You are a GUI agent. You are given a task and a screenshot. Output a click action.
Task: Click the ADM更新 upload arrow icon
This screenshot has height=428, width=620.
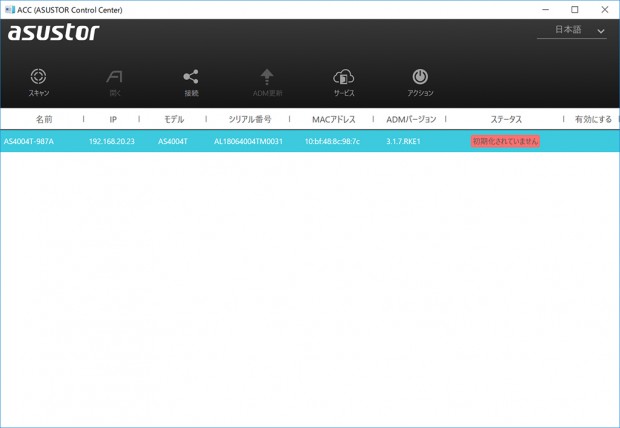[x=267, y=76]
